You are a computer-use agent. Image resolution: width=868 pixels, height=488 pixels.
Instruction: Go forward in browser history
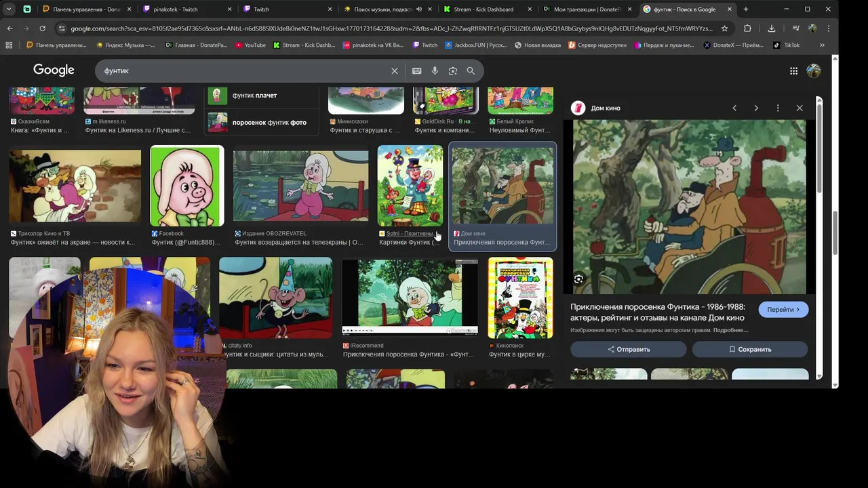(26, 28)
